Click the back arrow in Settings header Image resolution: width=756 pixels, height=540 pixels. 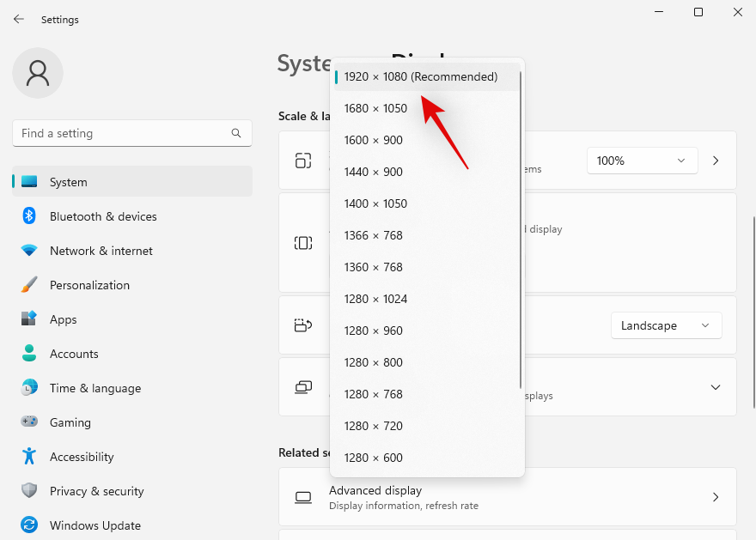coord(19,19)
